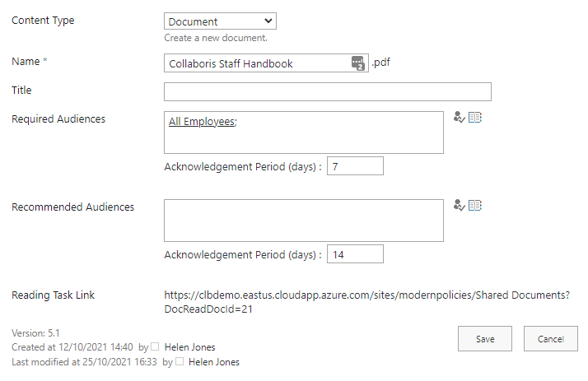Focus the Acknowledgement Period field showing 7
Image resolution: width=588 pixels, height=381 pixels.
pos(355,167)
